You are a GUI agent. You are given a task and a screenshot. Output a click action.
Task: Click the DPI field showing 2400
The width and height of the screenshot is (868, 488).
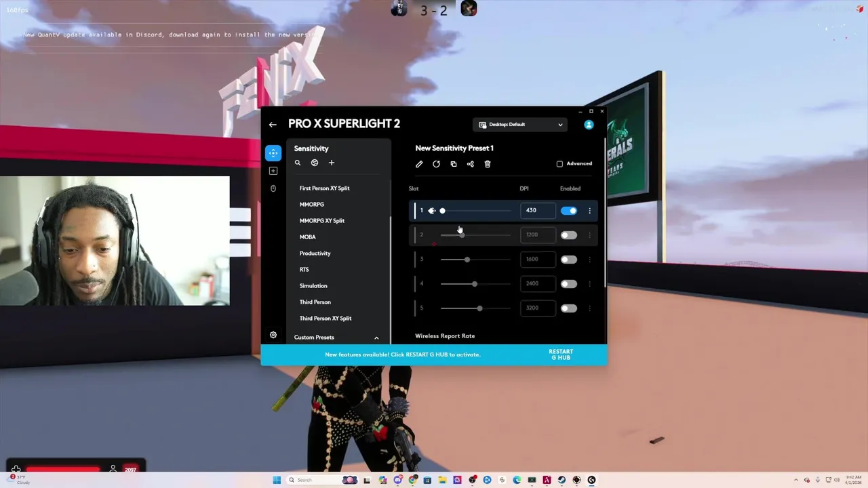[538, 284]
